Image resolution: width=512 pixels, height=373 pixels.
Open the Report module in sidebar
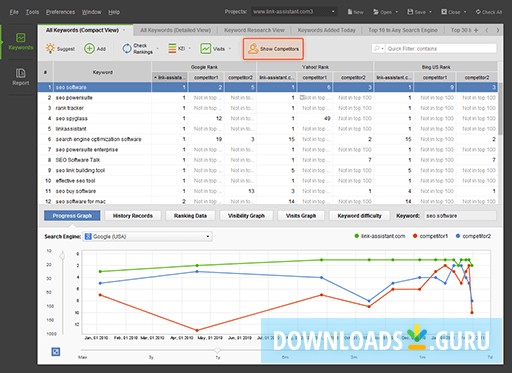click(x=20, y=77)
